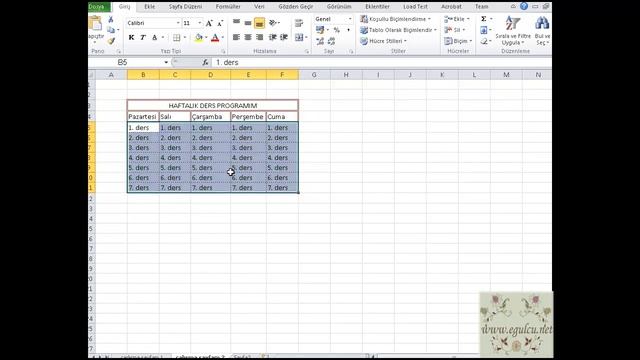
Task: Open the font size 11 dropdown
Action: [199, 23]
